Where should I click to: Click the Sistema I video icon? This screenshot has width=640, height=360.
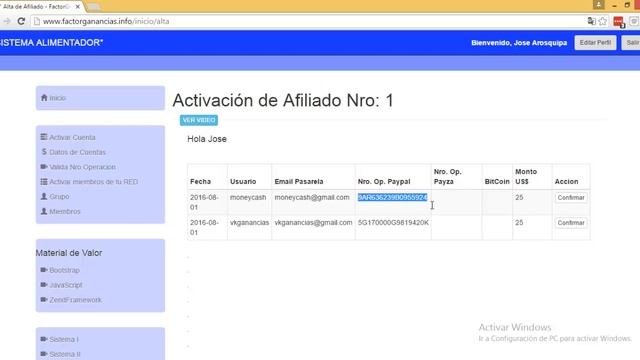44,339
